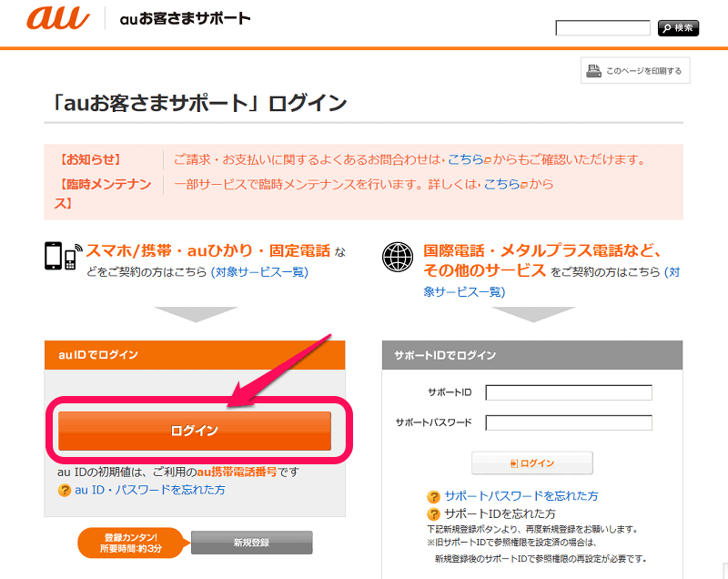
Task: Open 対象サービス一覧 link under スマホ/携帯 heading
Action: pyautogui.click(x=259, y=271)
